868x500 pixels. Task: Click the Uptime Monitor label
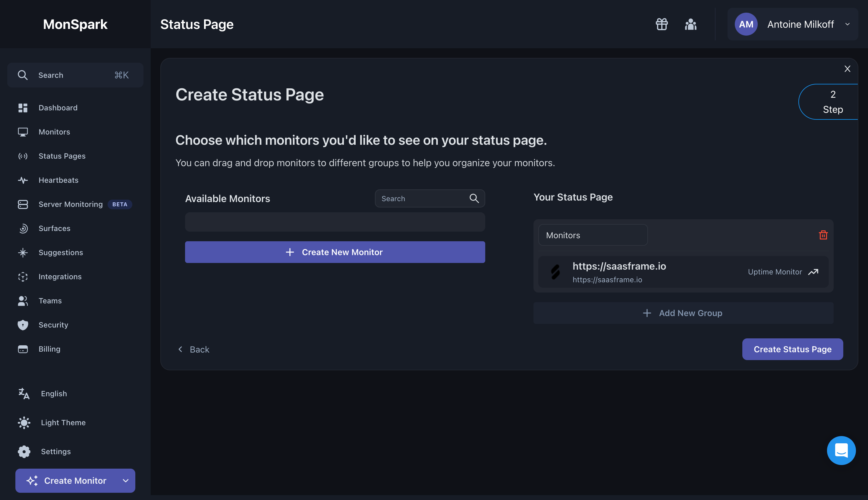pos(775,272)
